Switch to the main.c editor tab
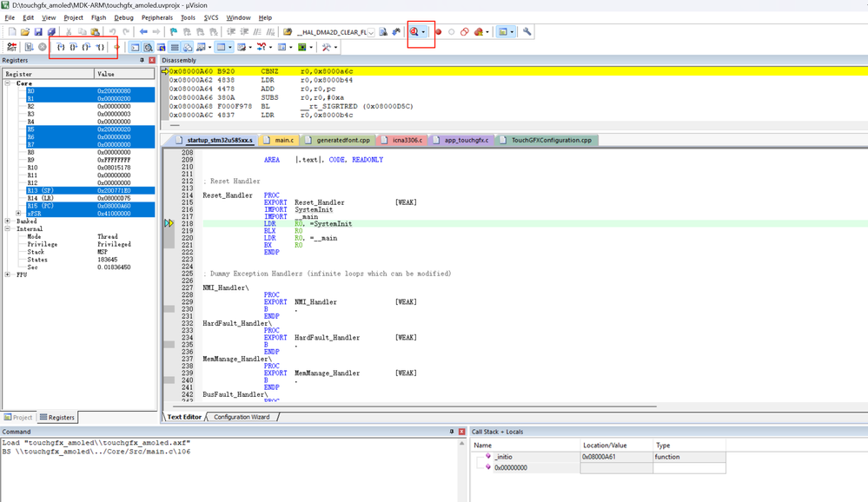Image resolution: width=868 pixels, height=502 pixels. click(283, 140)
